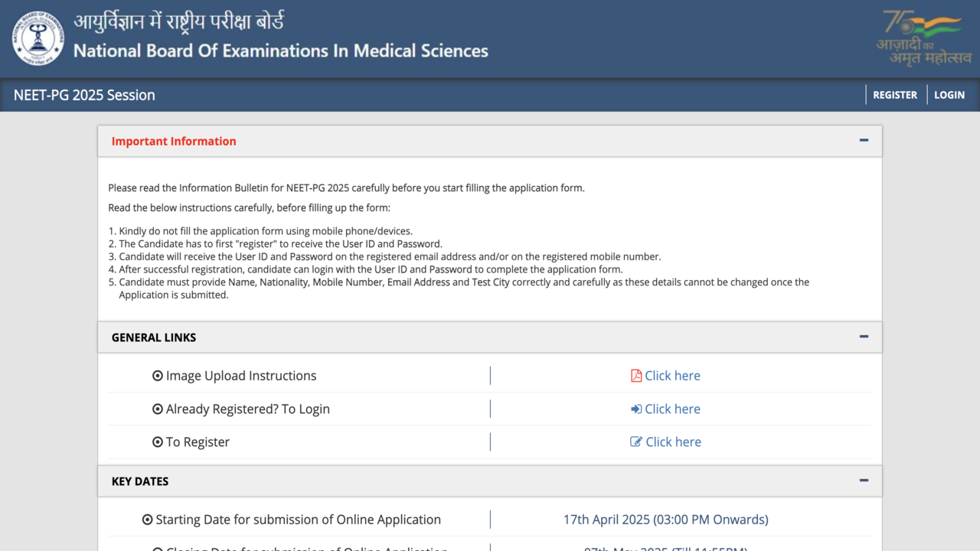Click the sign-in arrow icon beside Already Registered

(635, 409)
